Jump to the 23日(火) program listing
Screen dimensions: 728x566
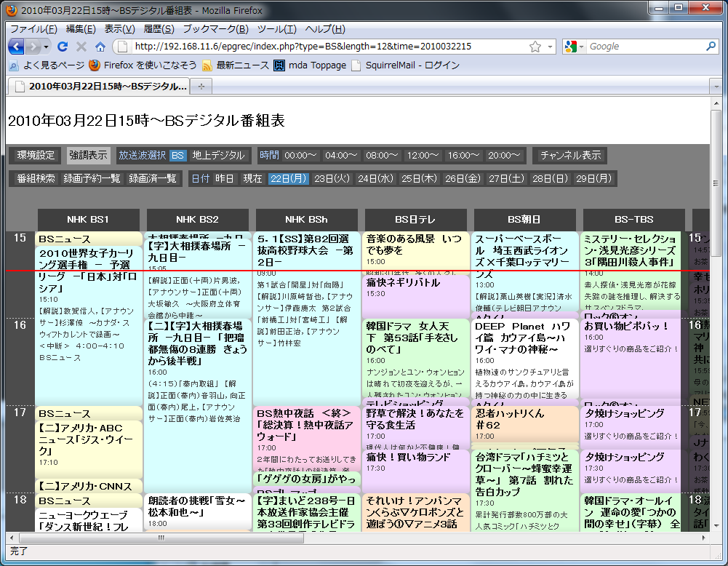332,178
